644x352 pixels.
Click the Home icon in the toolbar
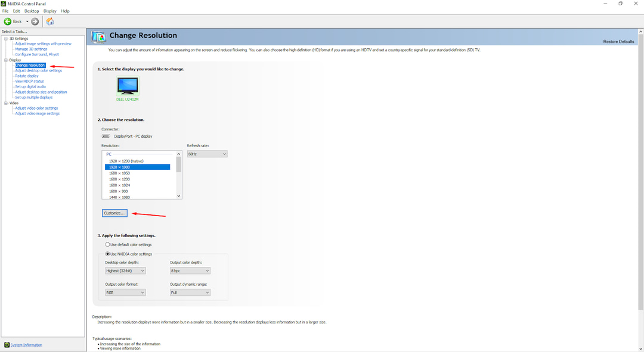point(50,21)
